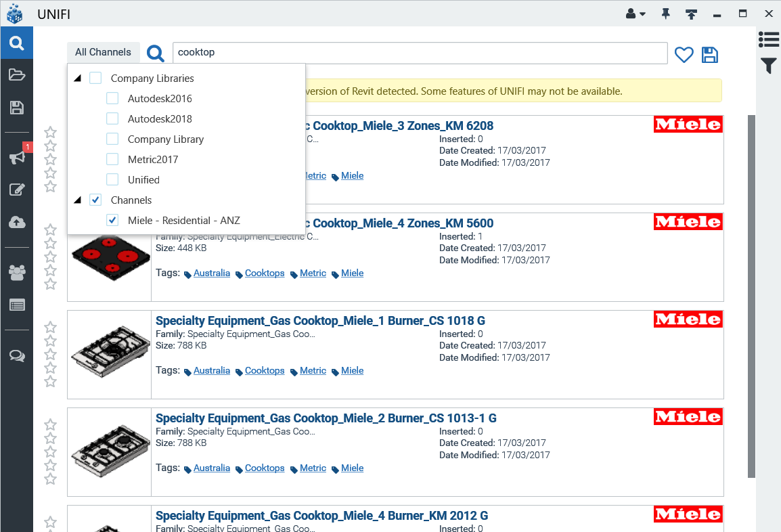
Task: Open the cloud upload icon in sidebar
Action: (x=17, y=222)
